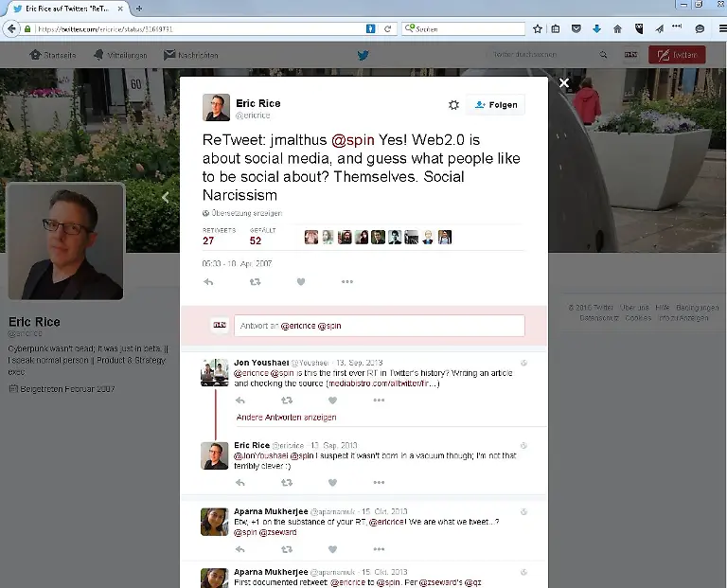Retweet Eric Rice's main tweet
727x588 pixels.
[255, 281]
